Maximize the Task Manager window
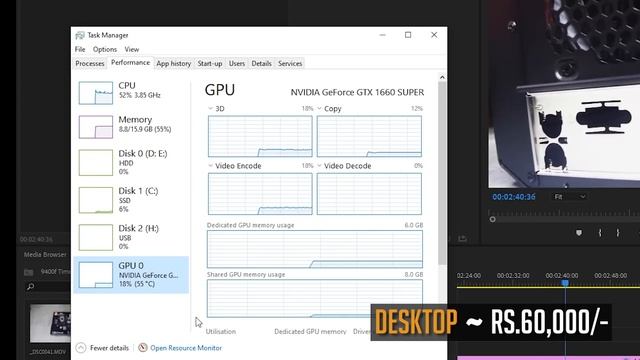640x360 pixels. 408,35
